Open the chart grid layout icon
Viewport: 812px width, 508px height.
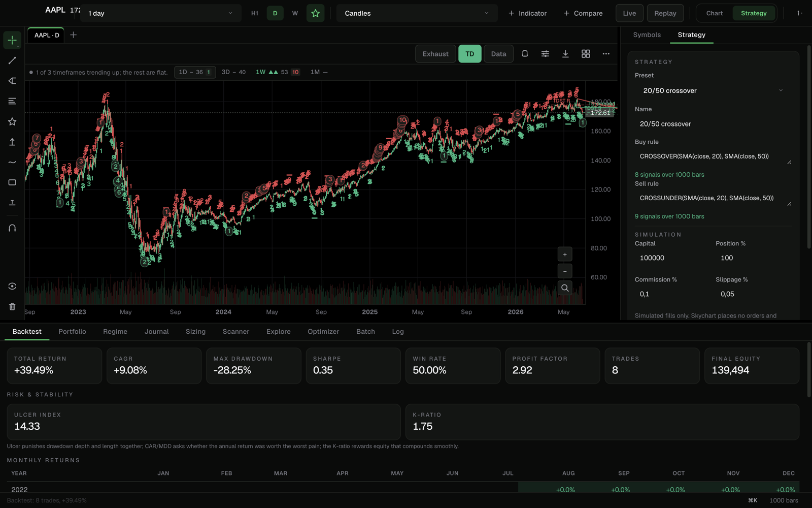click(586, 53)
